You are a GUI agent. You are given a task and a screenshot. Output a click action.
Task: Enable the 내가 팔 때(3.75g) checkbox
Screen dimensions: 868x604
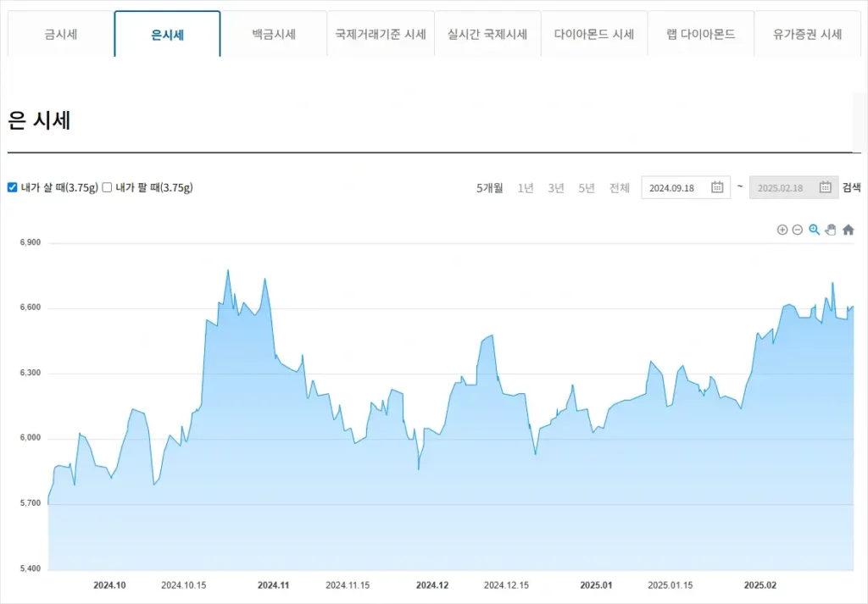[108, 187]
